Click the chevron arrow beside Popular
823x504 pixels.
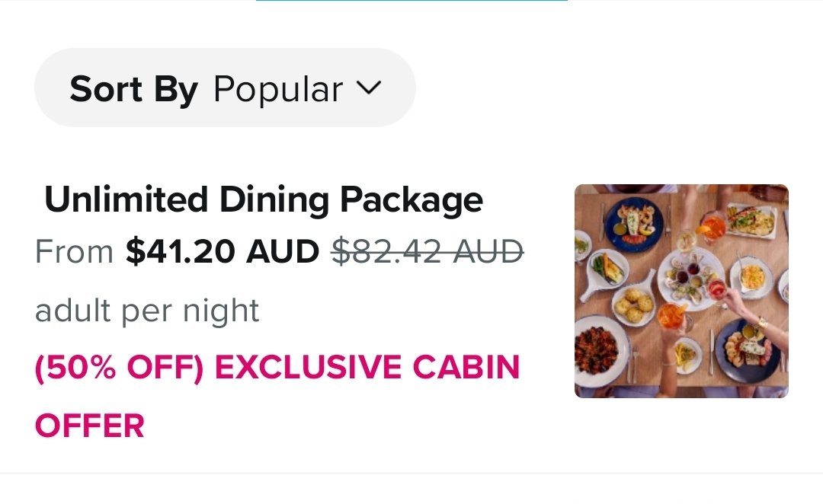pyautogui.click(x=368, y=88)
